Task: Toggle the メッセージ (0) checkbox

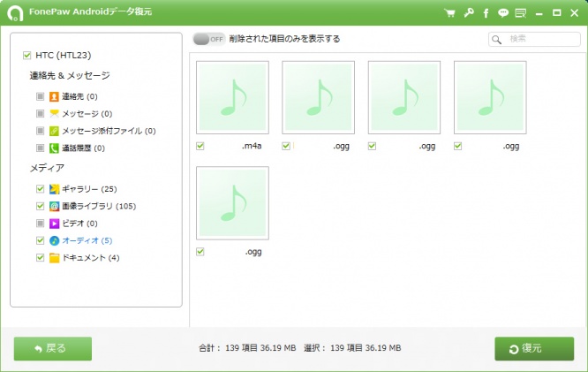Action: 40,113
